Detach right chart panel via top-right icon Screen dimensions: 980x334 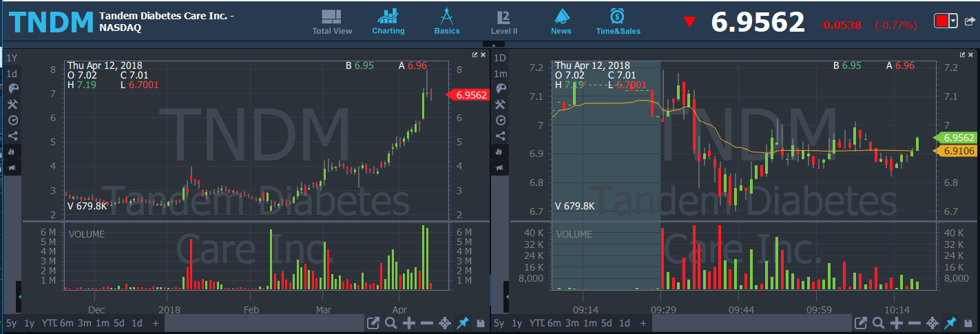[x=963, y=54]
